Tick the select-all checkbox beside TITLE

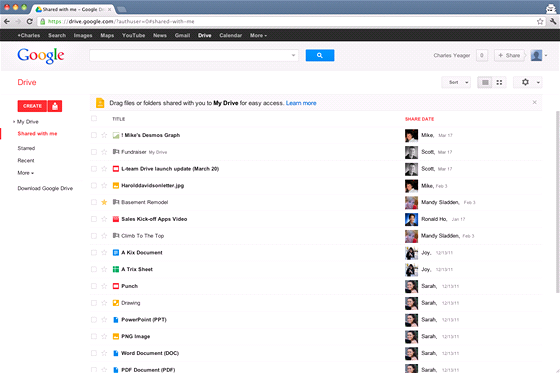click(x=94, y=118)
